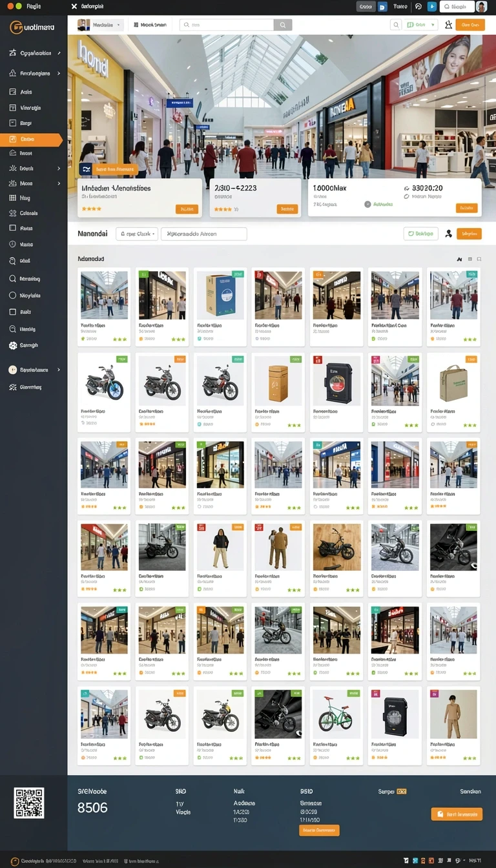Click the orange button under the footer's fourth column
This screenshot has width=496, height=868.
coord(319,831)
